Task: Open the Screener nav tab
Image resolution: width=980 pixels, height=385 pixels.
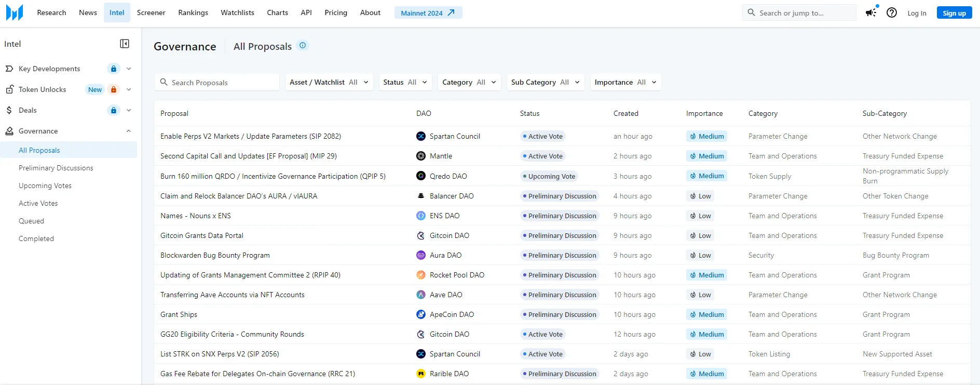Action: 151,12
